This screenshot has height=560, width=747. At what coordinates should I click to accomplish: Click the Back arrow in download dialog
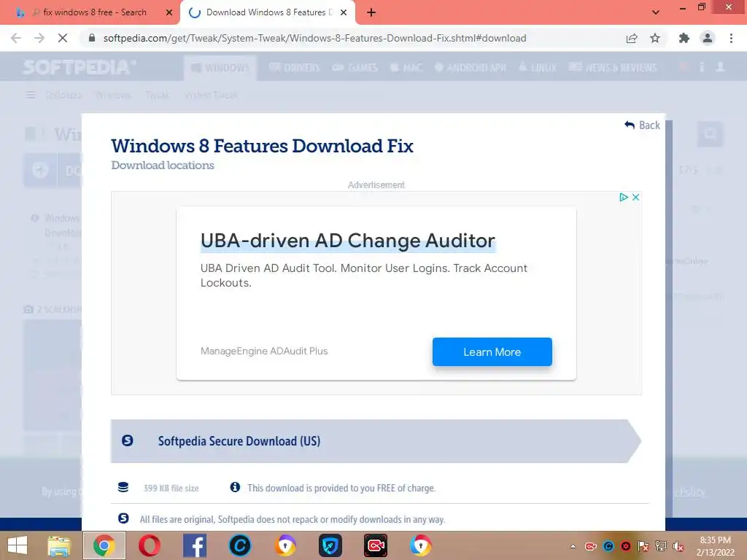[642, 125]
